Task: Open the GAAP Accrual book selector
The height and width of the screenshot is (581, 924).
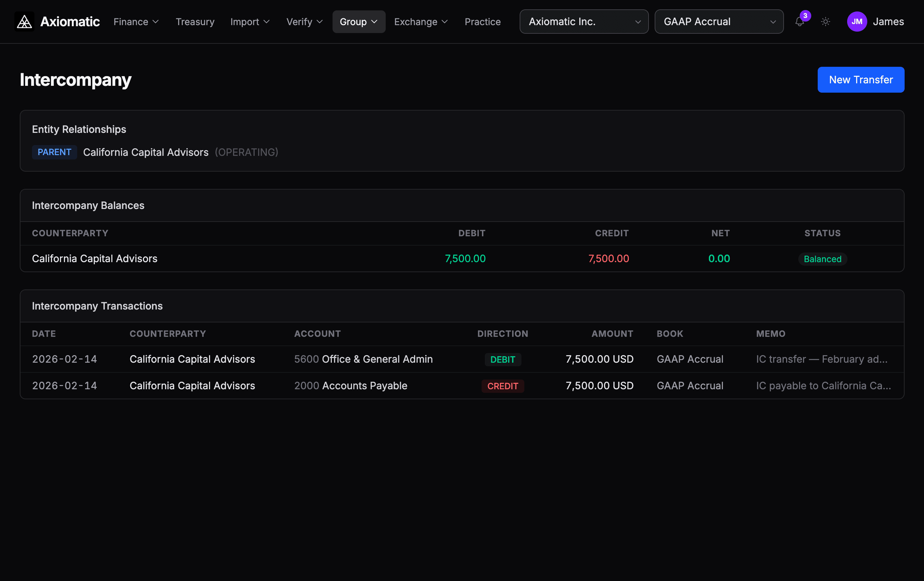Action: point(719,22)
